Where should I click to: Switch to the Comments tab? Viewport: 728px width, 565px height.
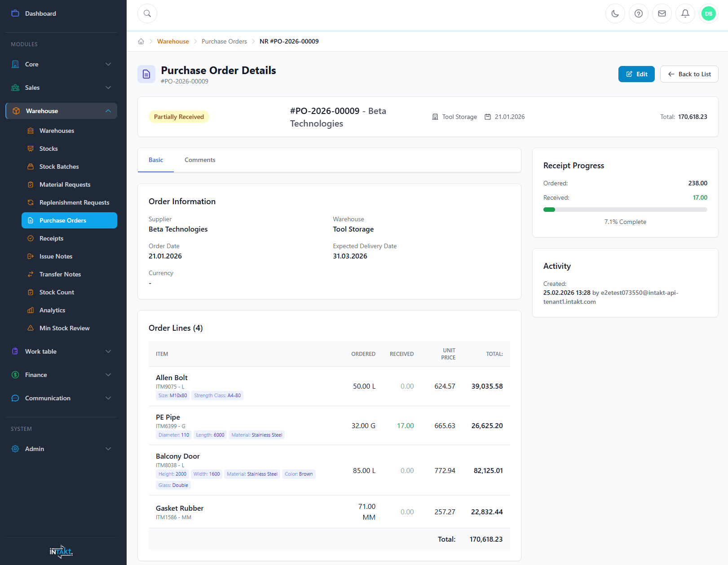[x=200, y=160]
